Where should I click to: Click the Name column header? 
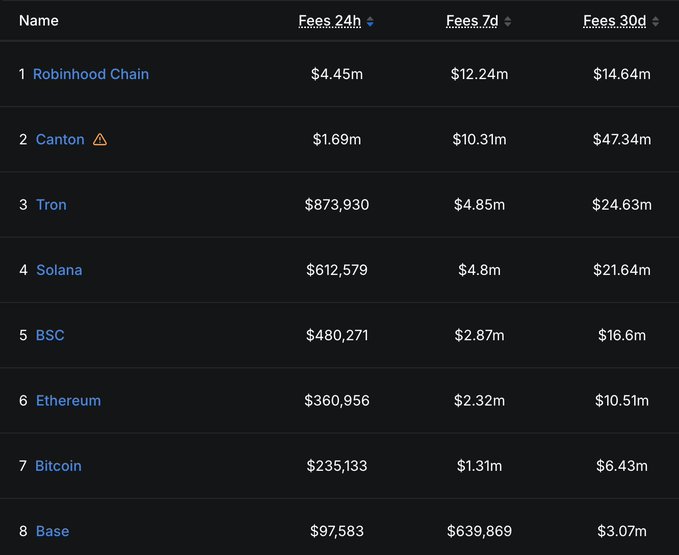[39, 20]
